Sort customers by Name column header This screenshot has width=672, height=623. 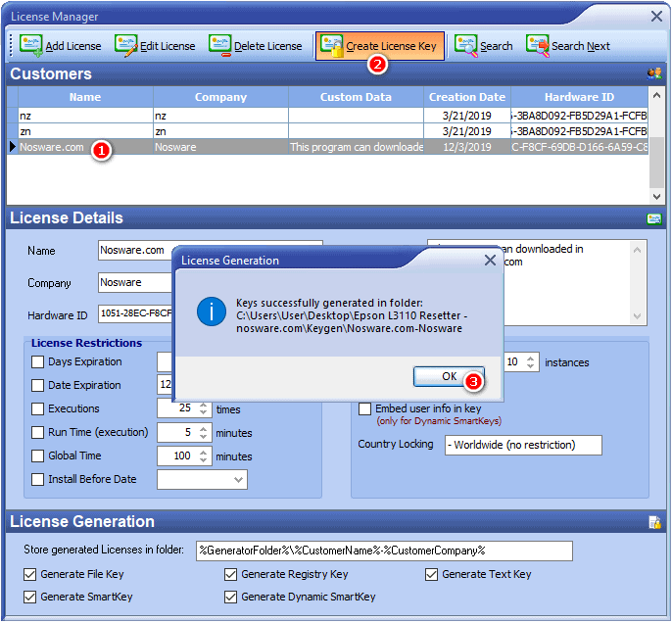(85, 97)
